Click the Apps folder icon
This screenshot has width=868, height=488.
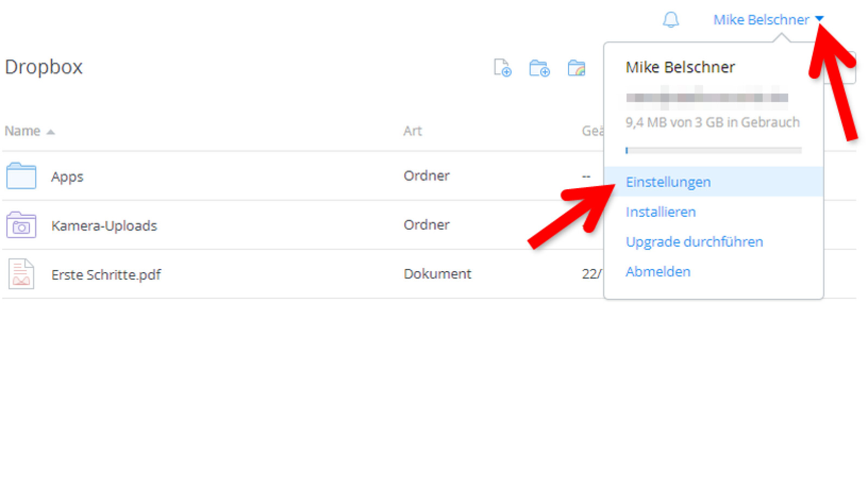(21, 176)
